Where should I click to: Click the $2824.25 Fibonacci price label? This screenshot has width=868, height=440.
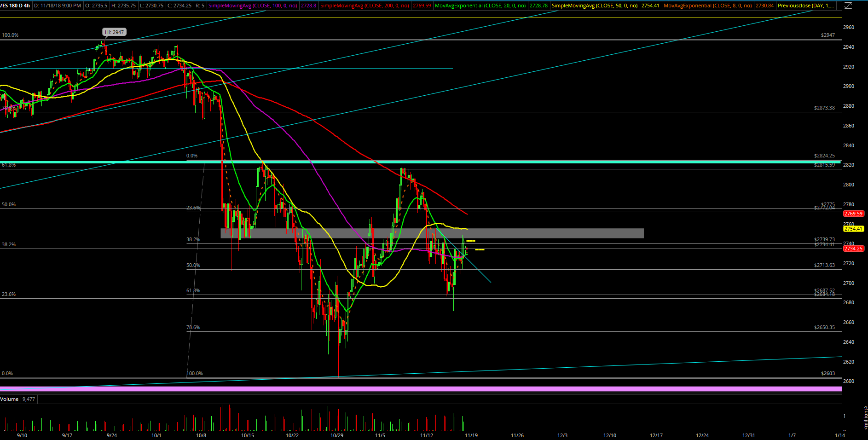pyautogui.click(x=824, y=156)
